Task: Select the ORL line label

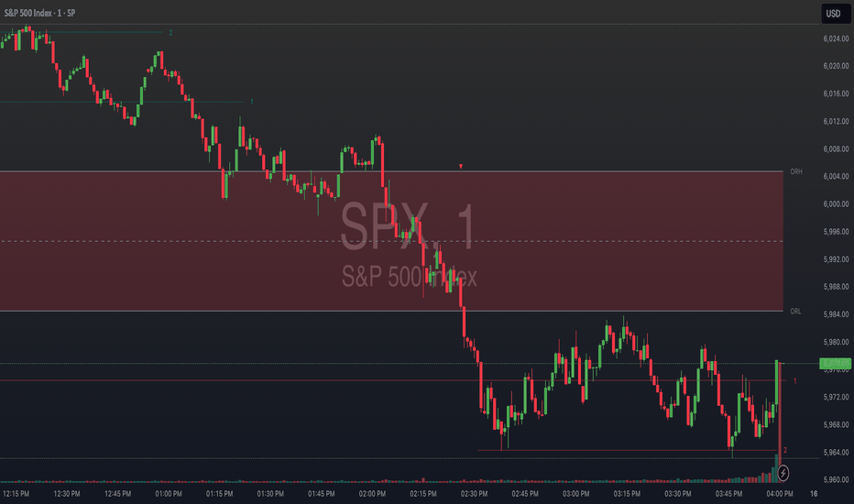Action: tap(795, 312)
